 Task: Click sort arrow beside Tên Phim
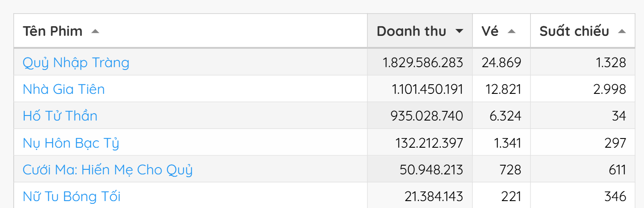coord(95,31)
